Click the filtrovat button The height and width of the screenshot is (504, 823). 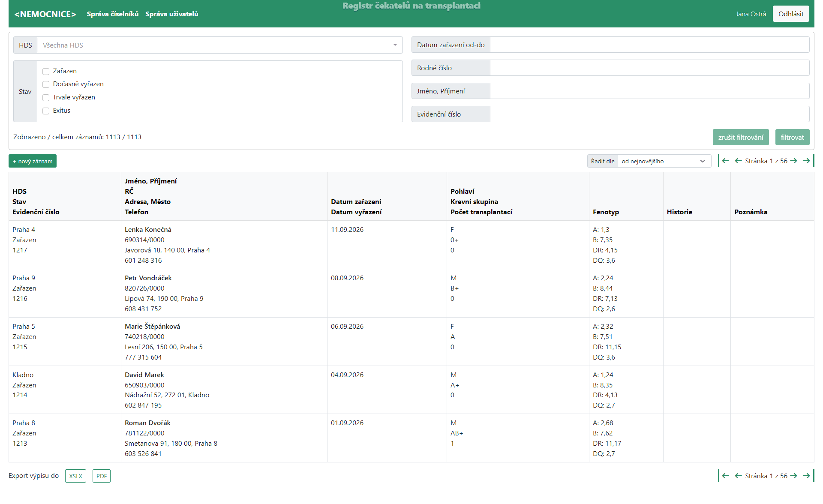792,137
